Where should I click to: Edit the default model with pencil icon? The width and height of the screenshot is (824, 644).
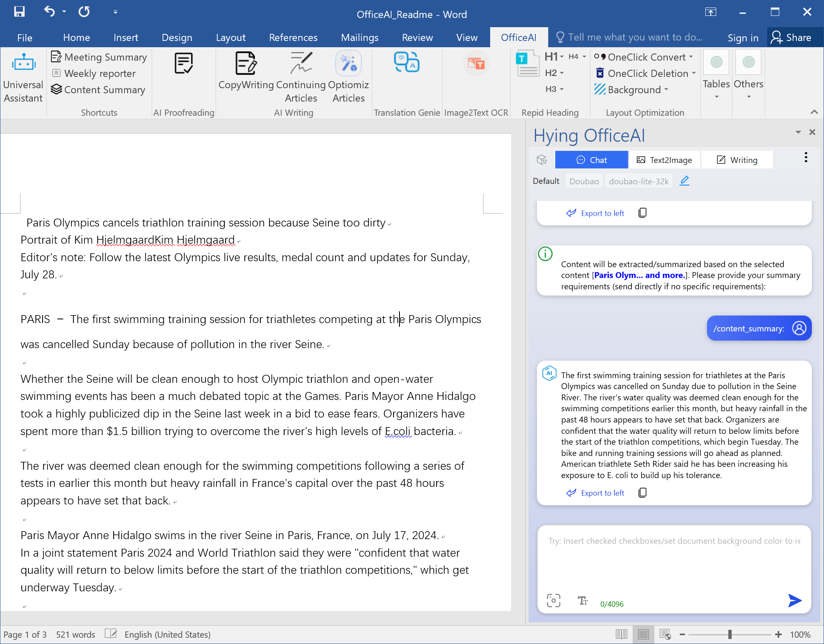click(684, 181)
